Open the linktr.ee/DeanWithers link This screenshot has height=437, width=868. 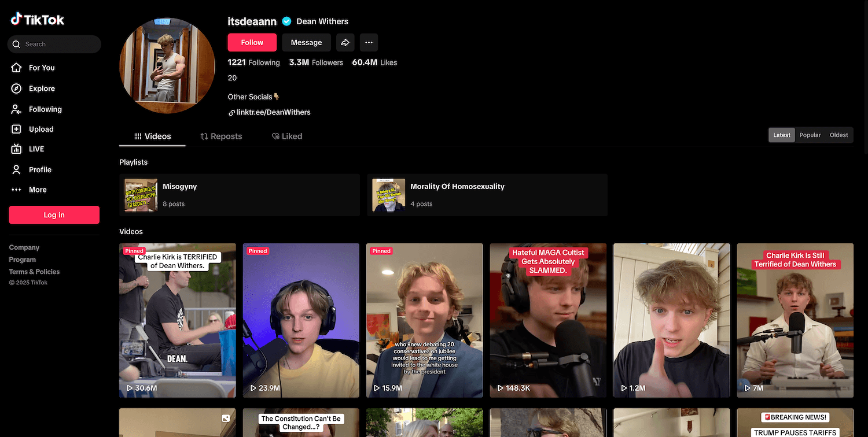(x=273, y=112)
